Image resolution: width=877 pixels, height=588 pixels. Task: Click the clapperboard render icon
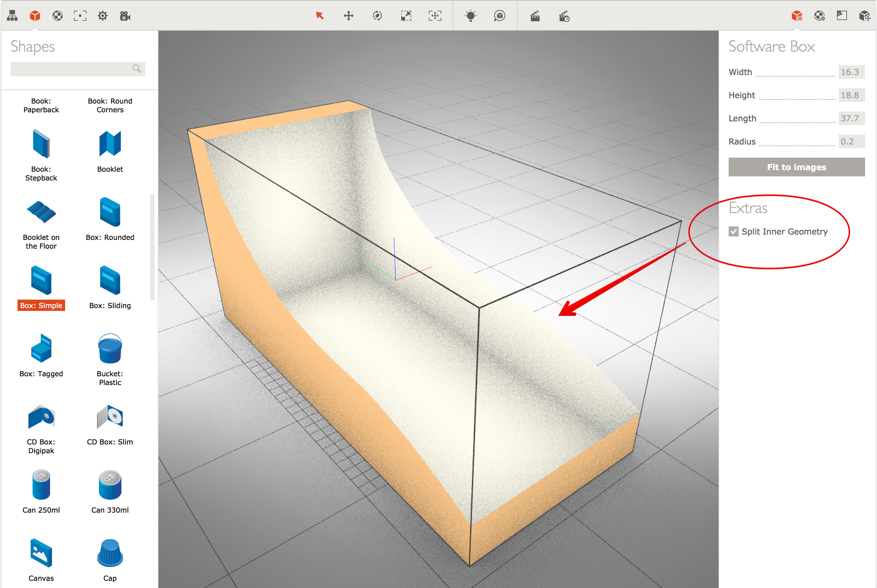tap(535, 16)
